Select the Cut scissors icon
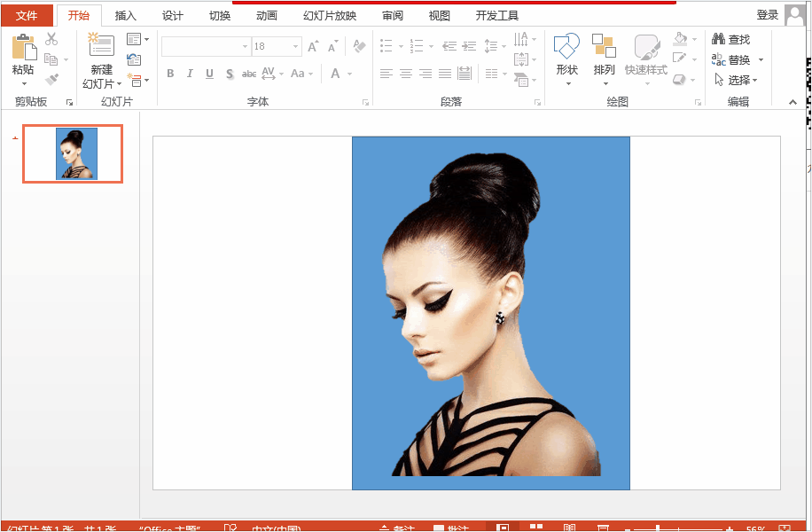812x532 pixels. [x=51, y=39]
